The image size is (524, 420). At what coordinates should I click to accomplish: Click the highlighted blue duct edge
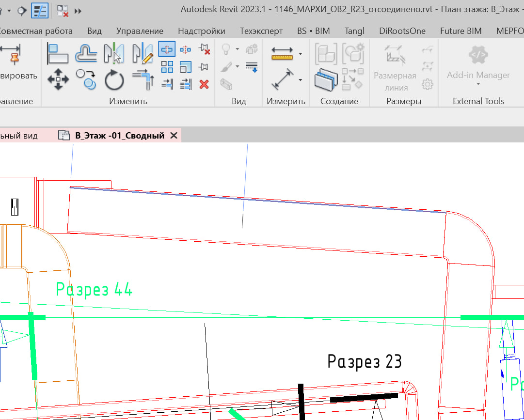258,200
